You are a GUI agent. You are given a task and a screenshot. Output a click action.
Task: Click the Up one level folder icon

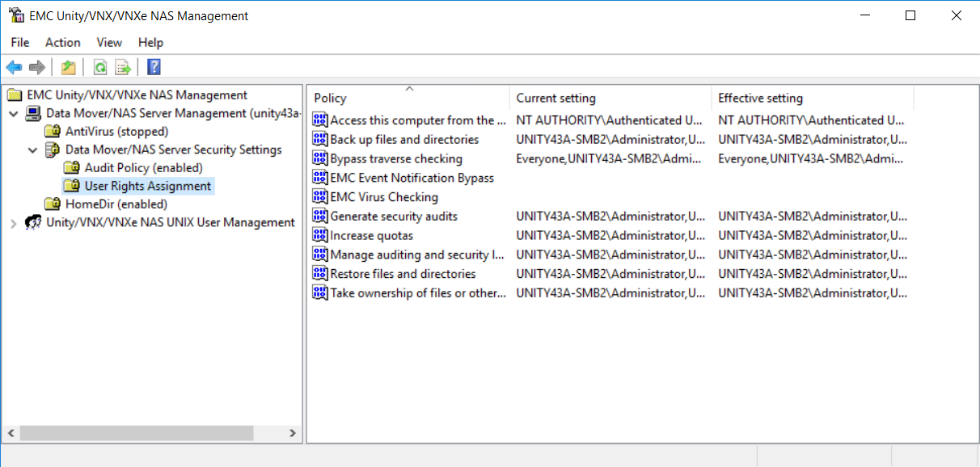click(69, 67)
